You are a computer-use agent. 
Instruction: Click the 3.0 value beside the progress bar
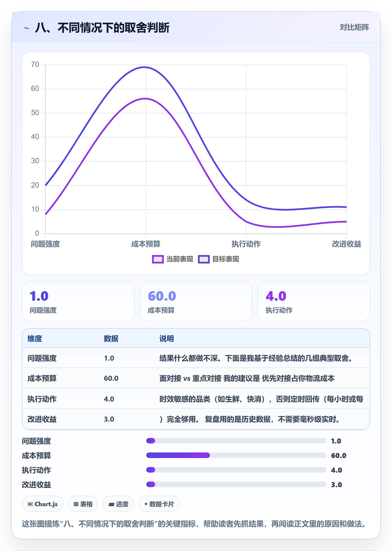(x=336, y=485)
